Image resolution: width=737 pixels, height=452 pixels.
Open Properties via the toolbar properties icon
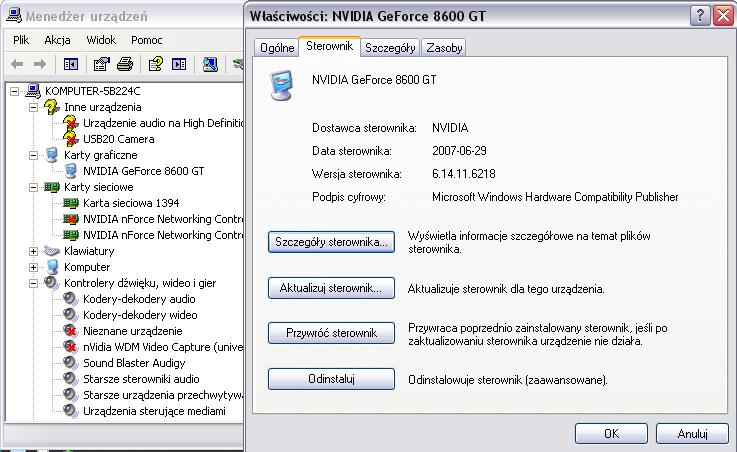coord(101,64)
